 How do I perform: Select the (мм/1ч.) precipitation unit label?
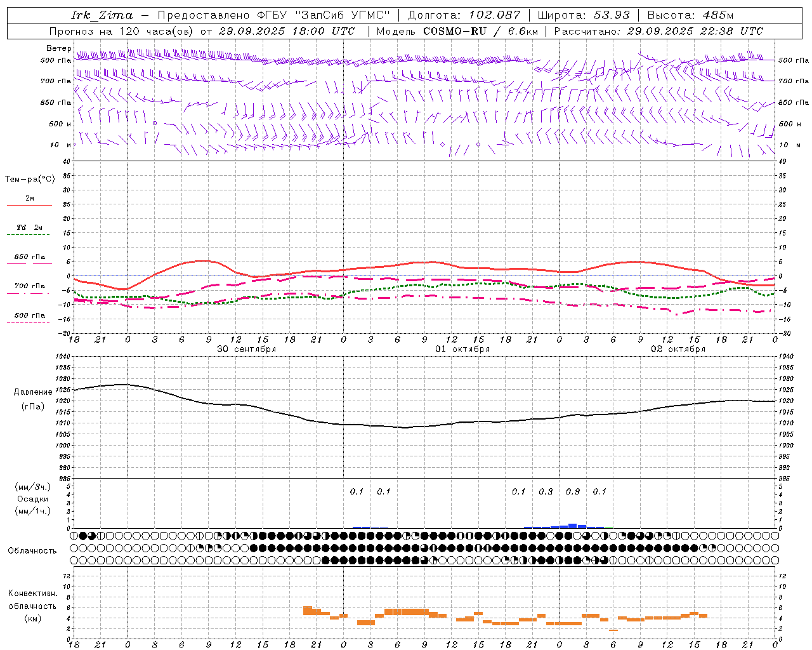[x=33, y=511]
